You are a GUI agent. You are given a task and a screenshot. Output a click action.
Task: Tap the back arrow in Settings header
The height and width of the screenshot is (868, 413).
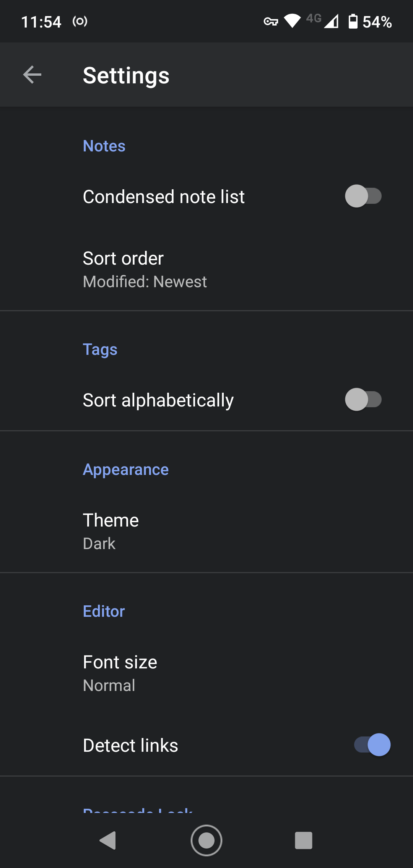[x=32, y=75]
